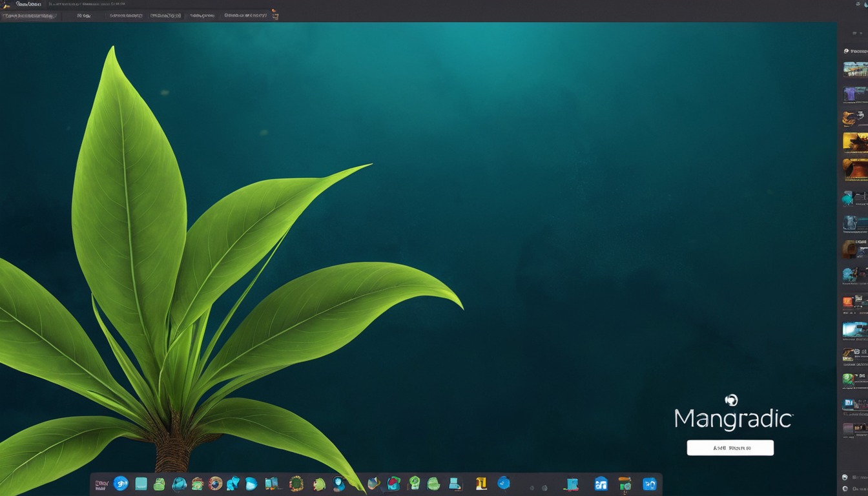The height and width of the screenshot is (496, 868).
Task: Select the yellow thumbnail with dark silhouette
Action: click(856, 142)
